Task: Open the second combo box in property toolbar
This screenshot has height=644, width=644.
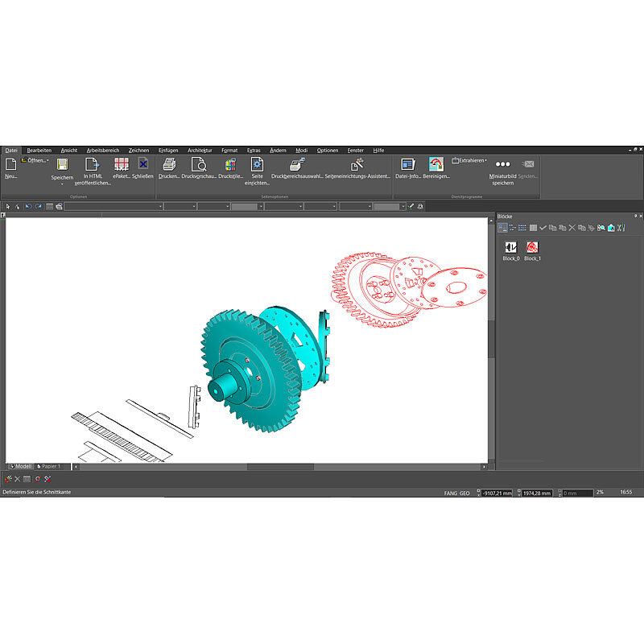Action: coord(180,207)
